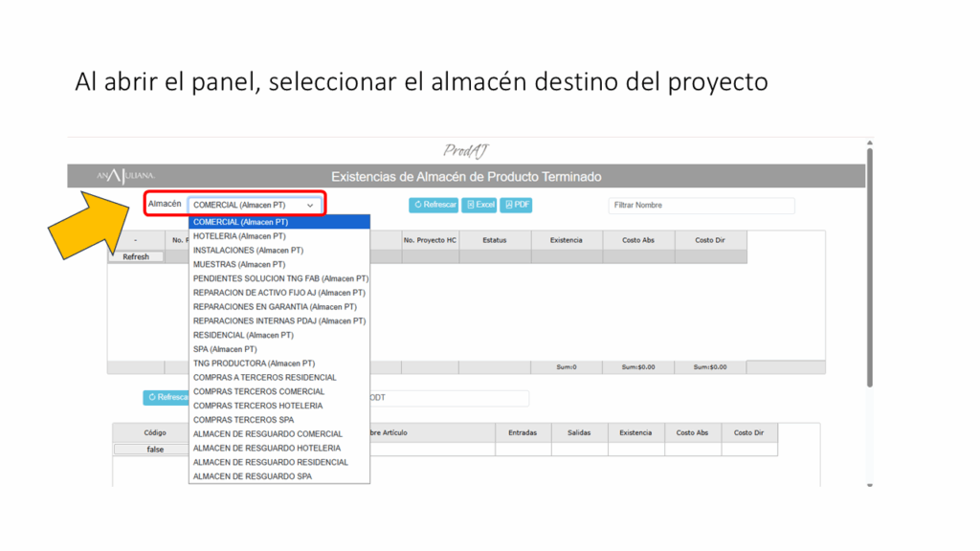
Task: Click the lower Refrescar button
Action: [x=167, y=397]
